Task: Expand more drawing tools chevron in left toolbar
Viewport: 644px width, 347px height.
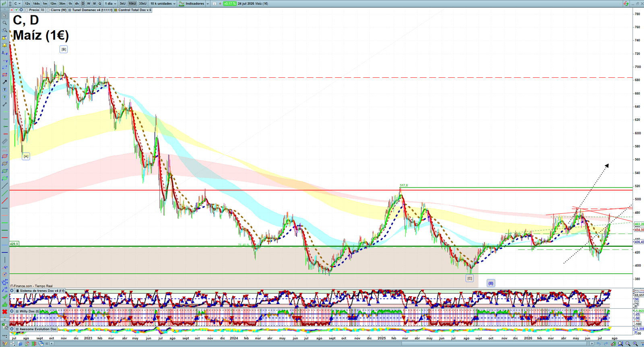Action: (4, 320)
